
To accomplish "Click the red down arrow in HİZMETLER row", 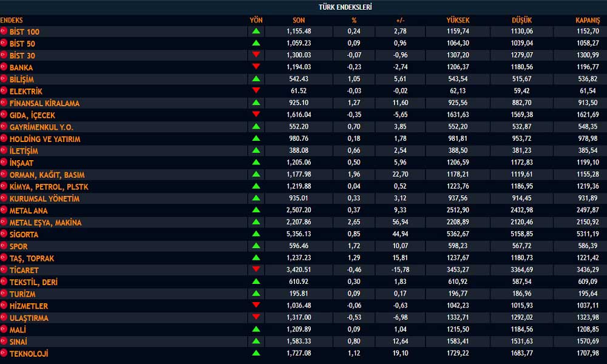I will (256, 305).
